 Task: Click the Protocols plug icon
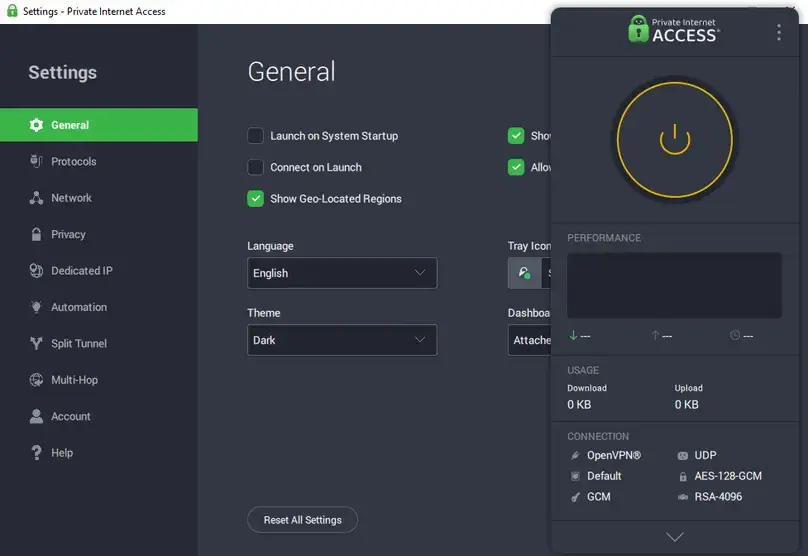click(36, 161)
